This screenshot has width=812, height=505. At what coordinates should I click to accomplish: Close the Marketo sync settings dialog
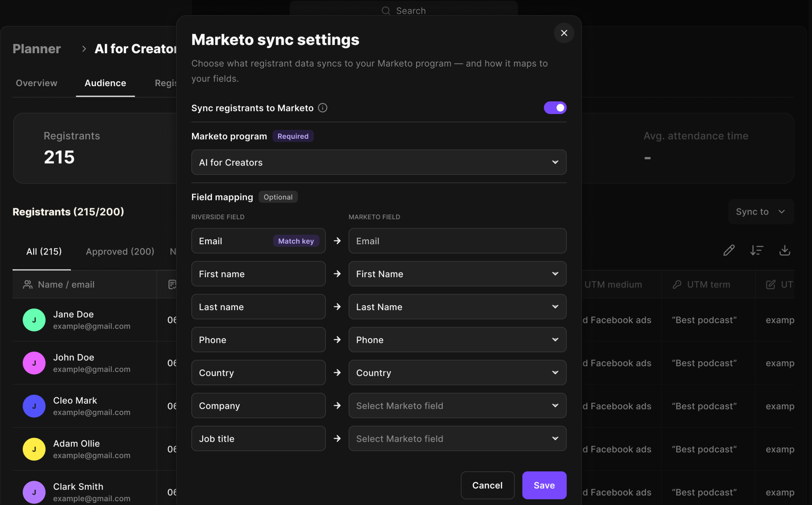point(564,33)
